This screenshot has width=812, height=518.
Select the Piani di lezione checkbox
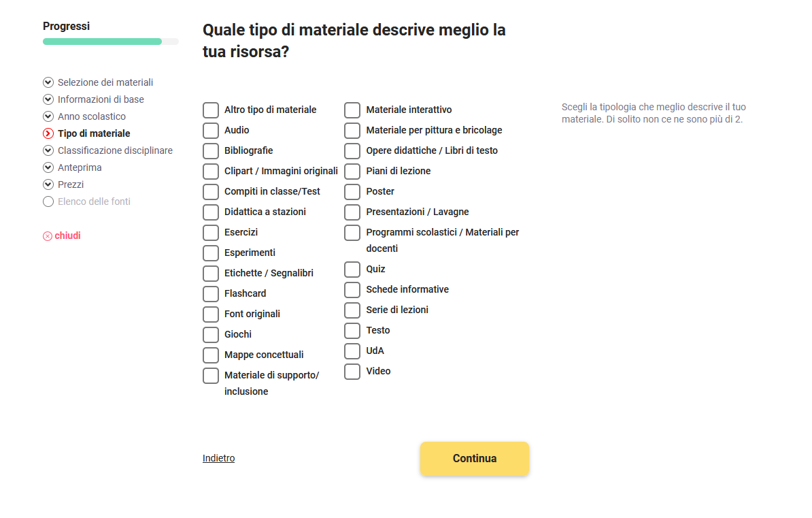[352, 171]
